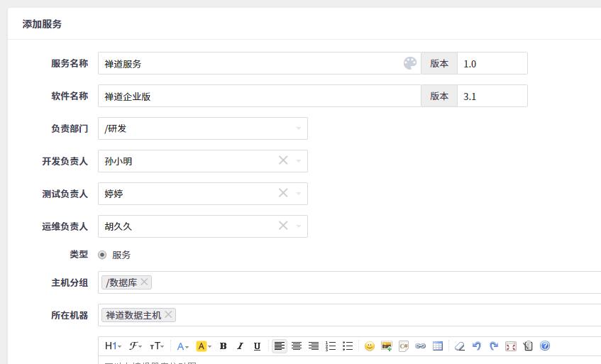
Task: Open the text color picker
Action: pyautogui.click(x=182, y=346)
